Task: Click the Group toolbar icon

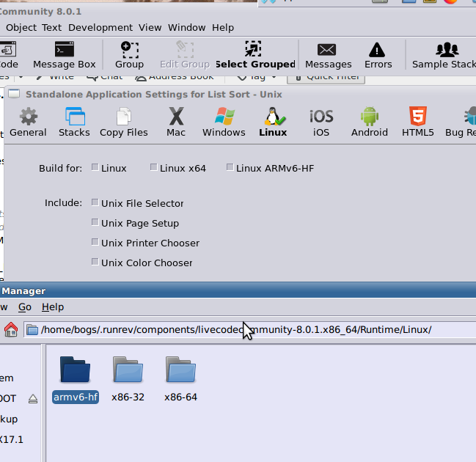Action: (129, 55)
